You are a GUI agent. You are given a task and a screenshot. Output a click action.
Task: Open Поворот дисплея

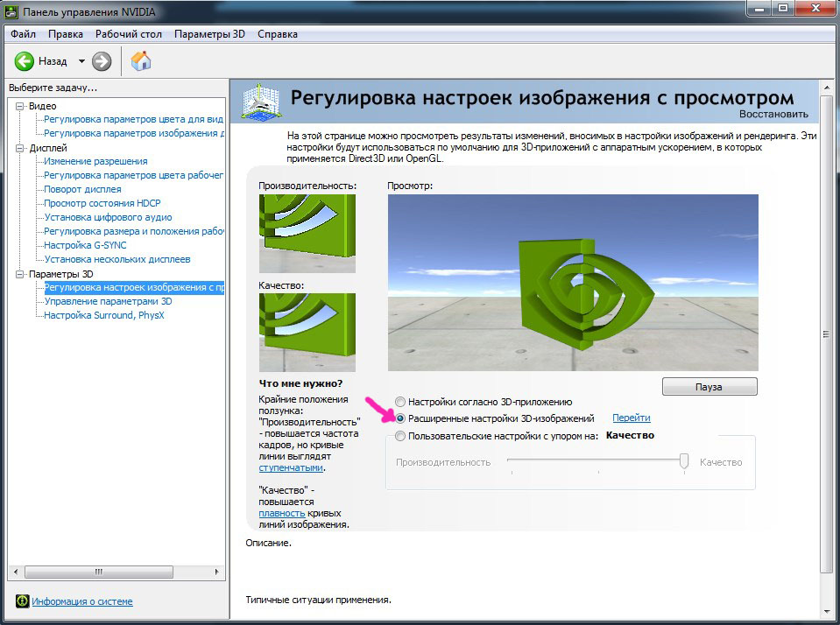82,189
